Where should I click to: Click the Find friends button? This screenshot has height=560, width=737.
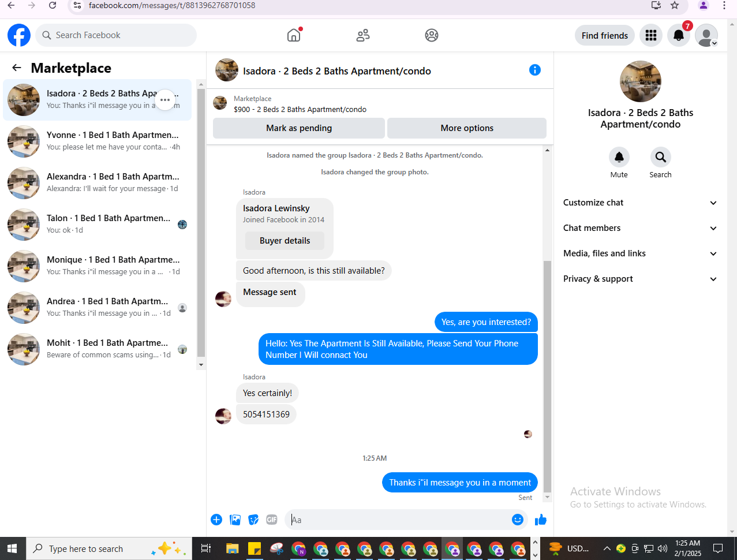605,35
